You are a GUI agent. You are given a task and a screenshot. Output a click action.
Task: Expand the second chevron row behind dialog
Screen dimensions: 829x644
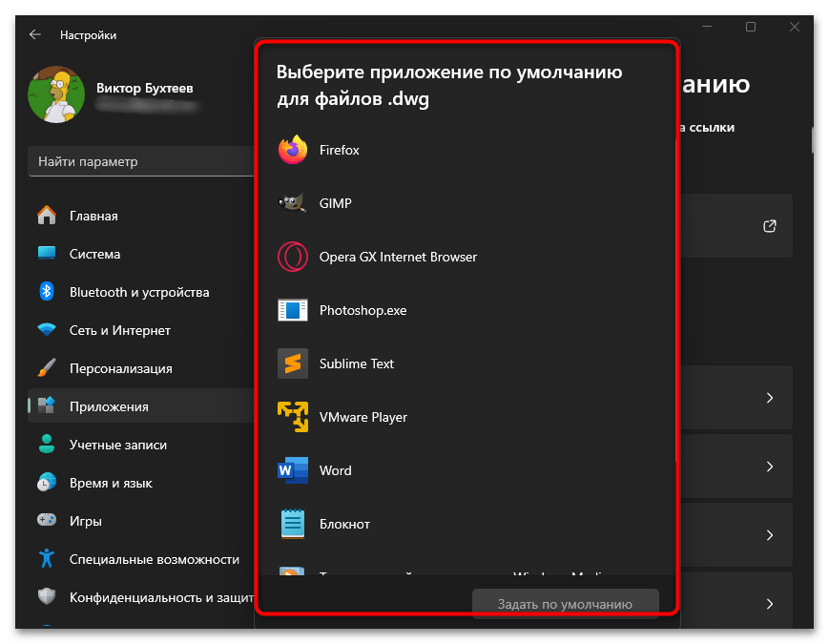click(770, 467)
